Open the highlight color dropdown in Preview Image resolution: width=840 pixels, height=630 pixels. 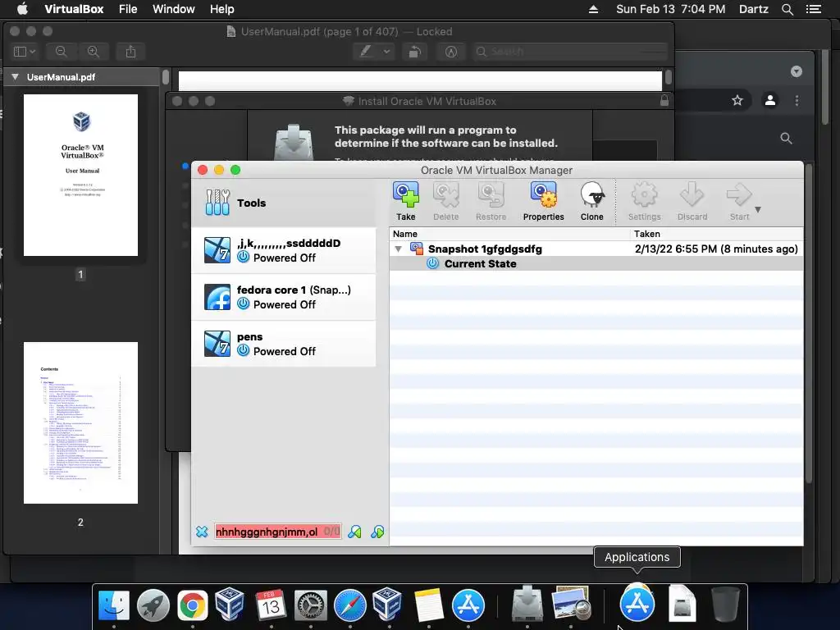pyautogui.click(x=386, y=52)
